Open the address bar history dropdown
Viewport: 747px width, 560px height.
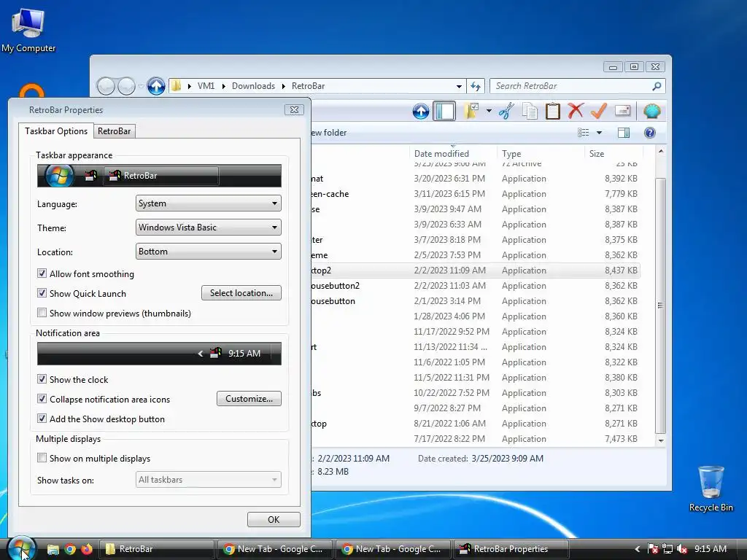[x=459, y=86]
